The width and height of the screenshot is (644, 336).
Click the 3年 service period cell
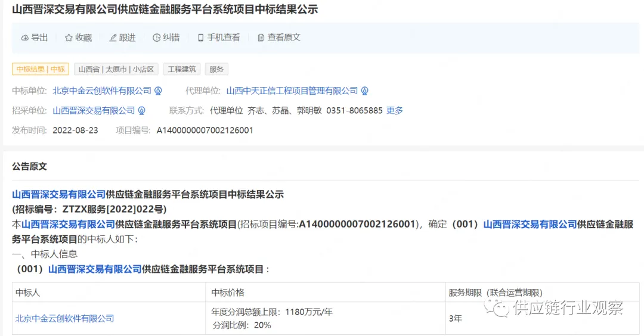pyautogui.click(x=456, y=319)
